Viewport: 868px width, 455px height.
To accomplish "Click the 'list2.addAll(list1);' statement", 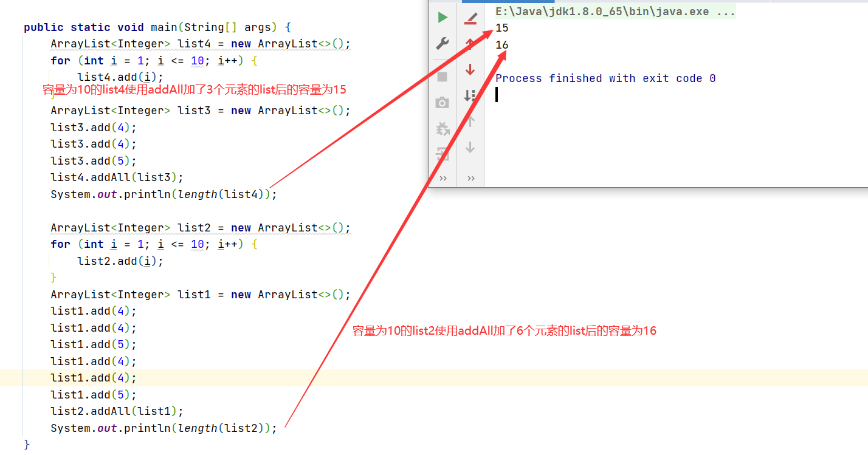I will point(117,411).
